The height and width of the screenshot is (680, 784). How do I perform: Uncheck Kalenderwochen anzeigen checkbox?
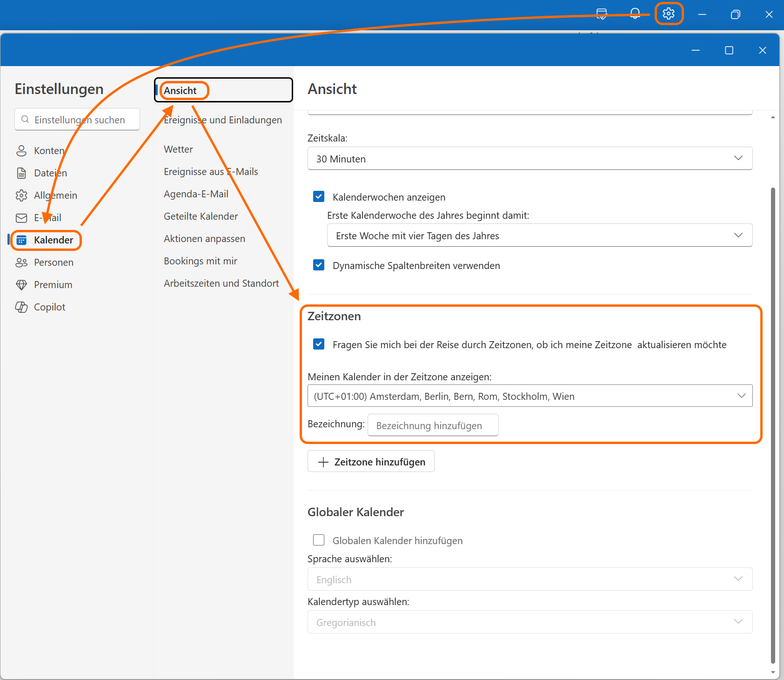coord(319,197)
